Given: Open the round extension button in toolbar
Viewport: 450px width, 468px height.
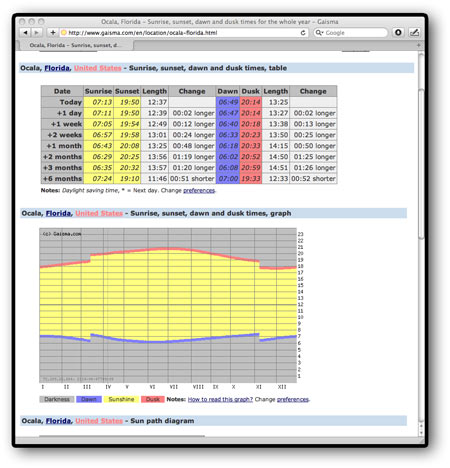Looking at the screenshot, I should (x=398, y=32).
